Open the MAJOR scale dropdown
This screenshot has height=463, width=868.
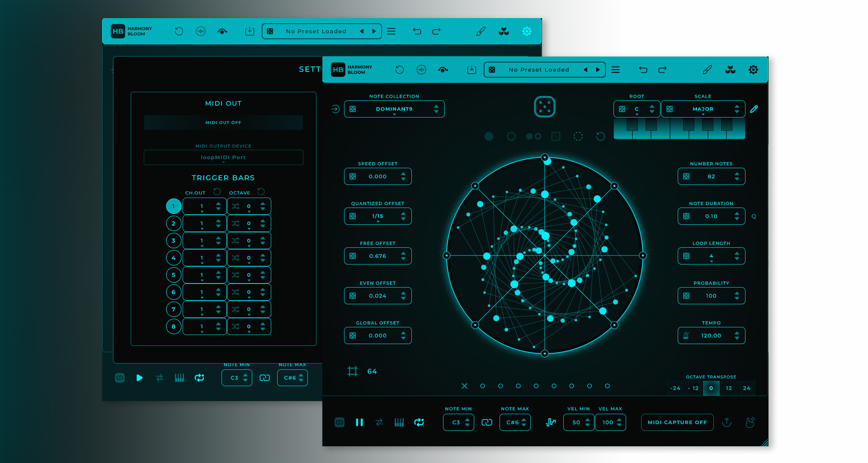point(703,109)
